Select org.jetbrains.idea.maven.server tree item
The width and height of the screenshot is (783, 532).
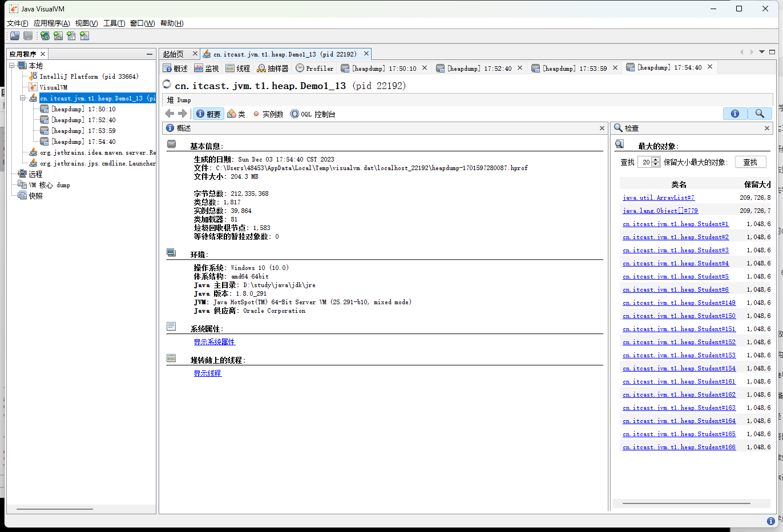92,152
